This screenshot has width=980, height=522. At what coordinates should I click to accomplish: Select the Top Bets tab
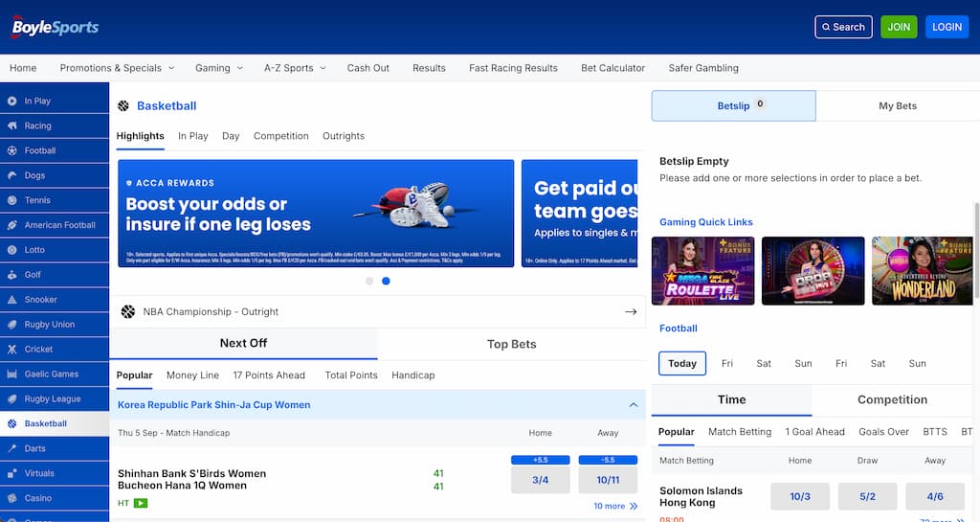click(511, 344)
